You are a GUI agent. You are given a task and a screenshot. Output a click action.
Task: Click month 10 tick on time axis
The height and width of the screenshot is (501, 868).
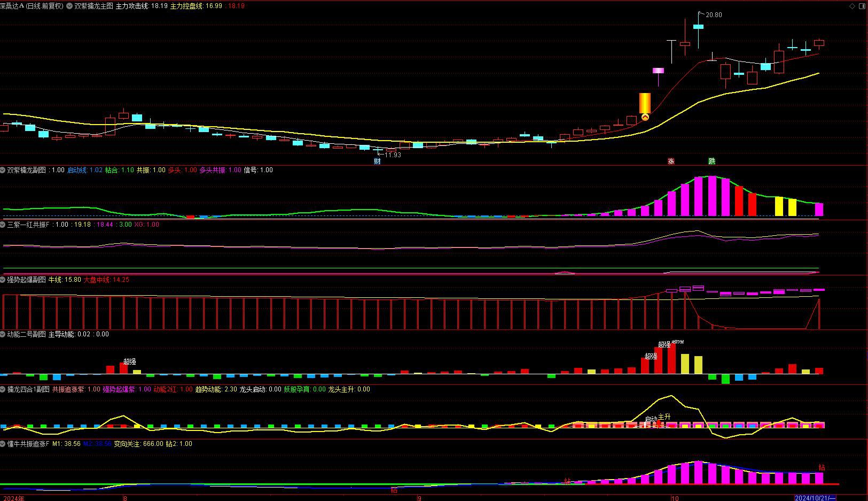click(675, 498)
